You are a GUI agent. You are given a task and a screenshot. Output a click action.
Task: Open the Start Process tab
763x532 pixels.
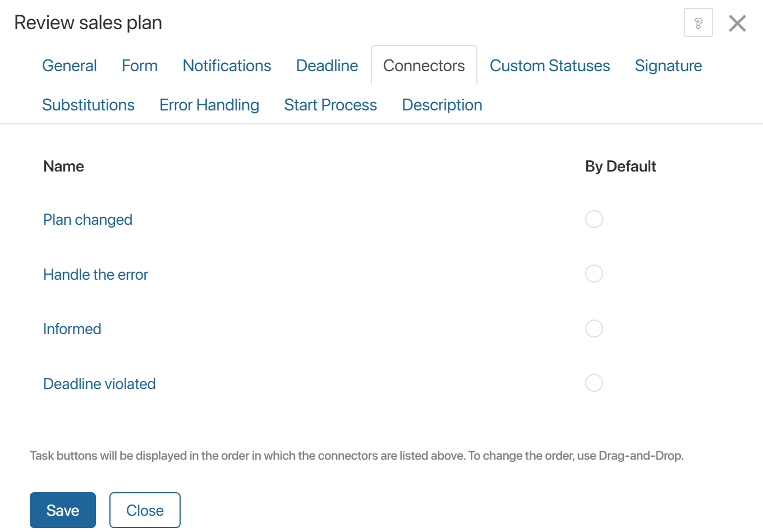[330, 105]
